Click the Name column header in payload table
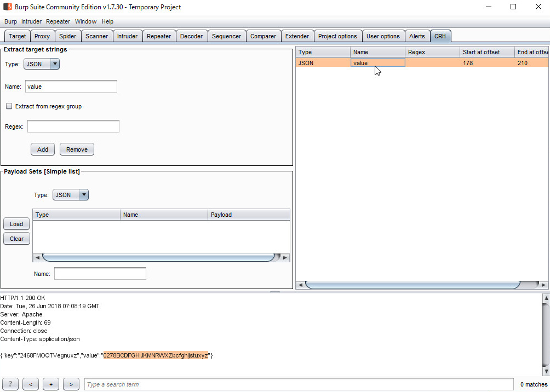The image size is (550, 392). pos(164,215)
